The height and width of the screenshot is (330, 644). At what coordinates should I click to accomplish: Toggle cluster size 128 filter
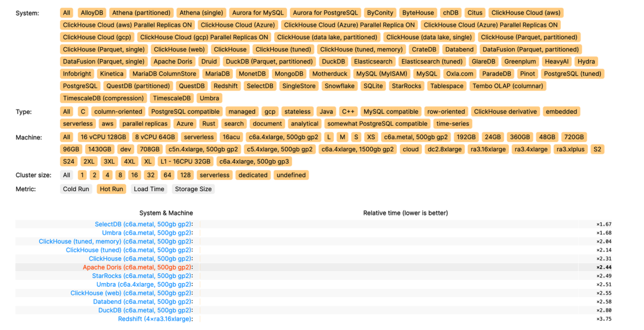185,175
